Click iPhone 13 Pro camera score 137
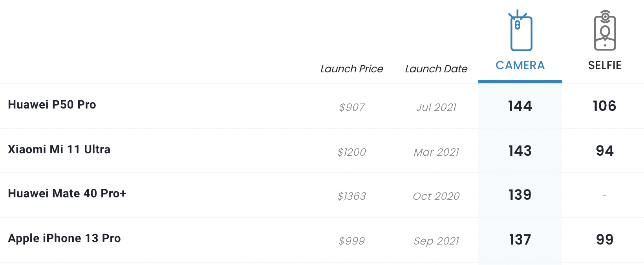This screenshot has height=265, width=644. point(520,239)
